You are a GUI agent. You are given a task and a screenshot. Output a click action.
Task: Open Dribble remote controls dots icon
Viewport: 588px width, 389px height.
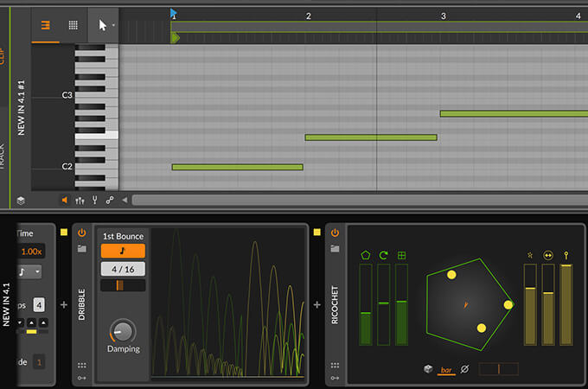tap(82, 366)
